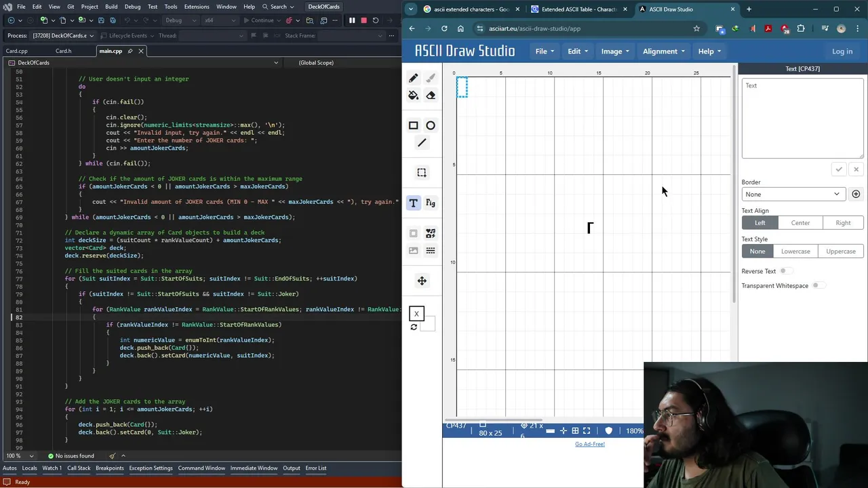Select the Paint Bucket fill tool
This screenshot has width=868, height=488.
coord(413,96)
